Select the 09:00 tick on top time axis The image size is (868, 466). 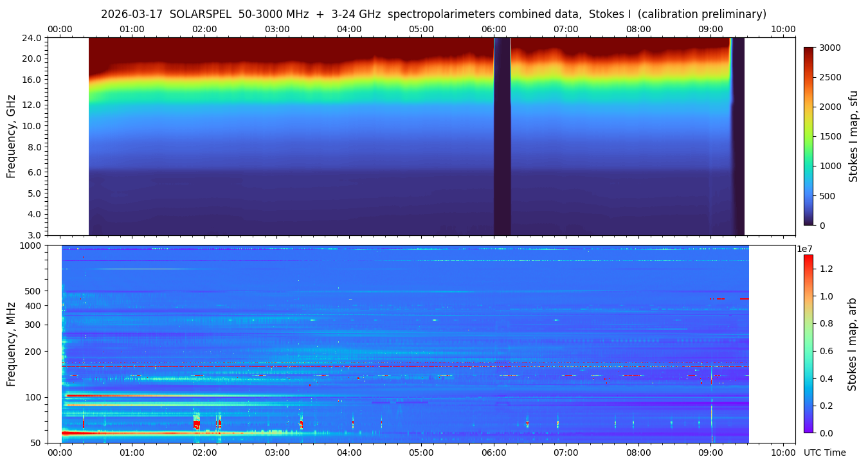point(710,29)
